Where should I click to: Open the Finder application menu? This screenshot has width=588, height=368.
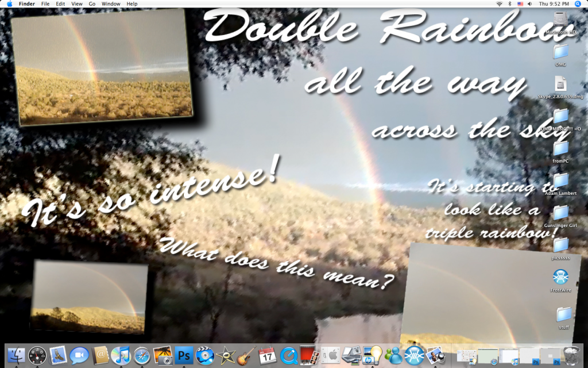click(x=27, y=4)
